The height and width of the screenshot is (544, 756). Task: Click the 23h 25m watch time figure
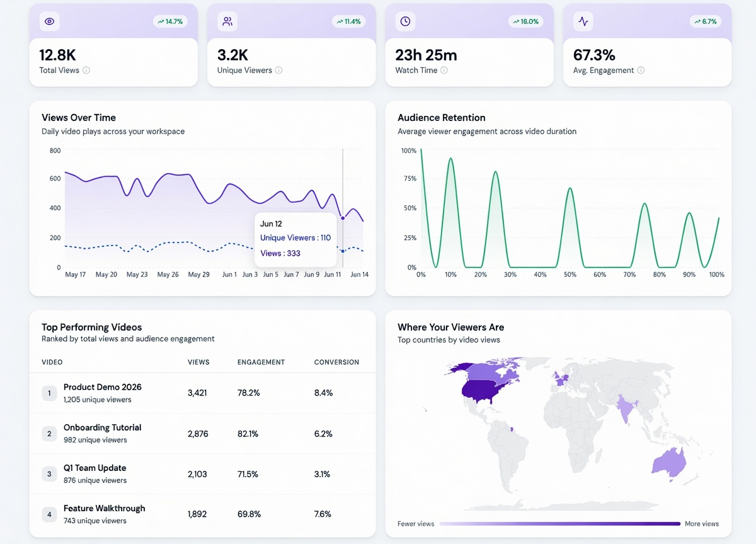tap(426, 55)
